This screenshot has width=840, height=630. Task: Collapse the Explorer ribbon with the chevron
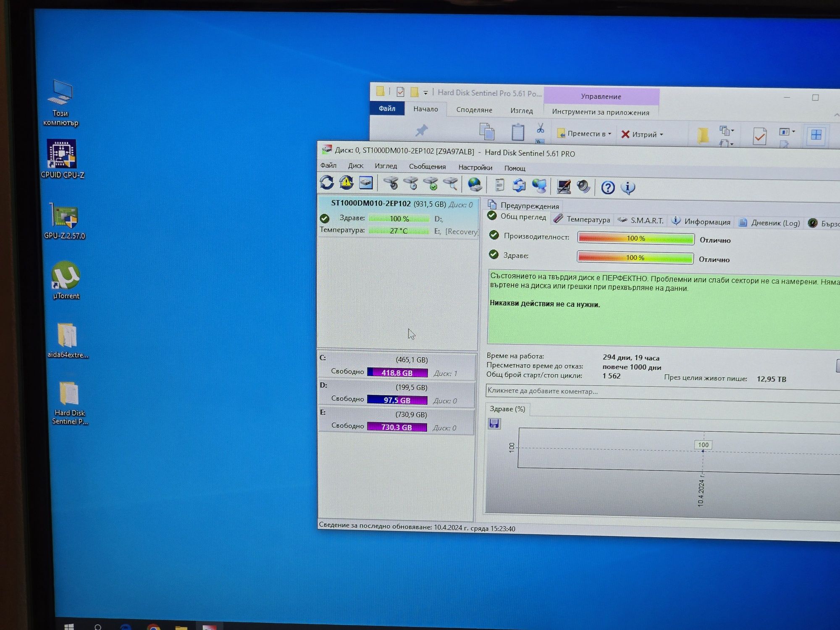(x=836, y=115)
